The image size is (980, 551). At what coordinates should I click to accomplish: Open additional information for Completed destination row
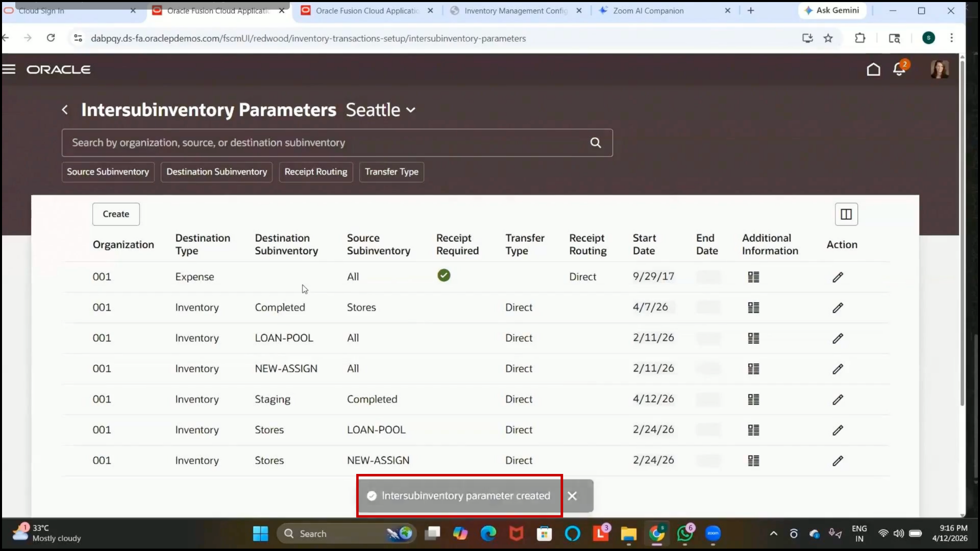753,308
